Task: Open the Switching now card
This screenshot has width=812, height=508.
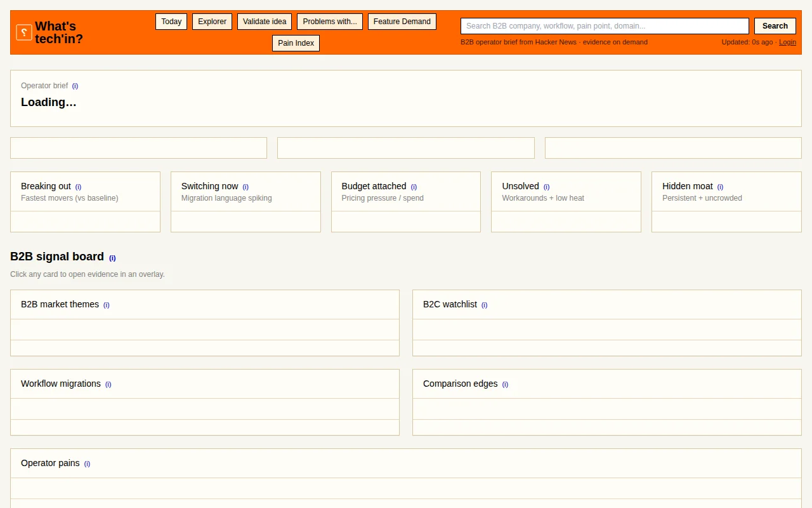Action: [246, 202]
